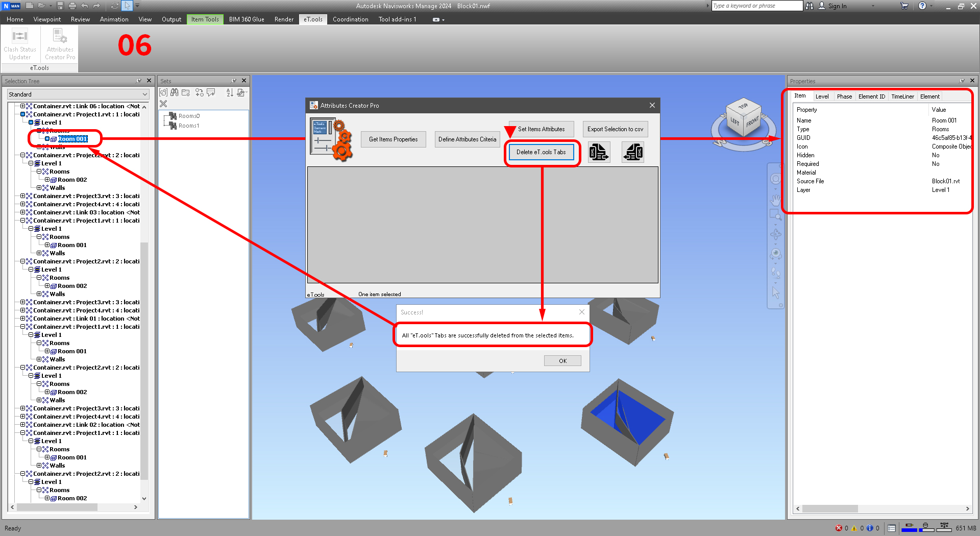Screen dimensions: 980x536
Task: Click the Zoom Window tool in navigation bar
Action: point(776,215)
